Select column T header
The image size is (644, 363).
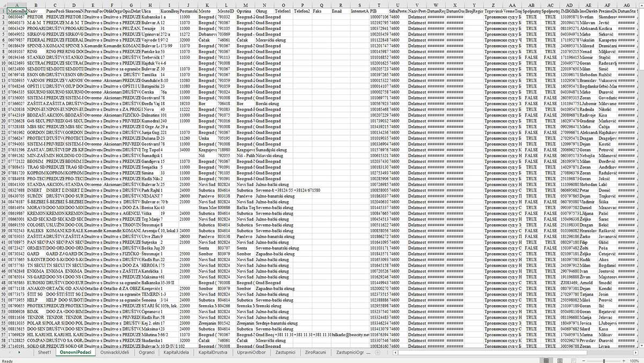point(379,4)
